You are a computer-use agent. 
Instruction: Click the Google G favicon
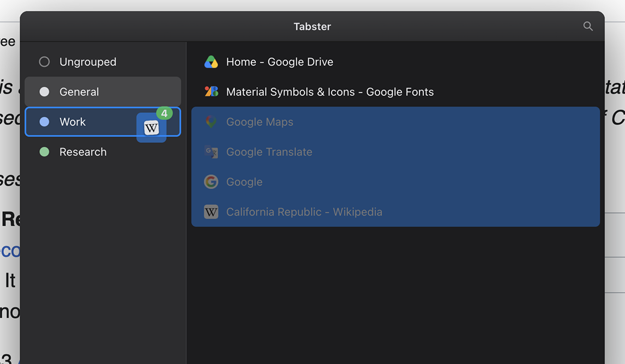coord(211,182)
